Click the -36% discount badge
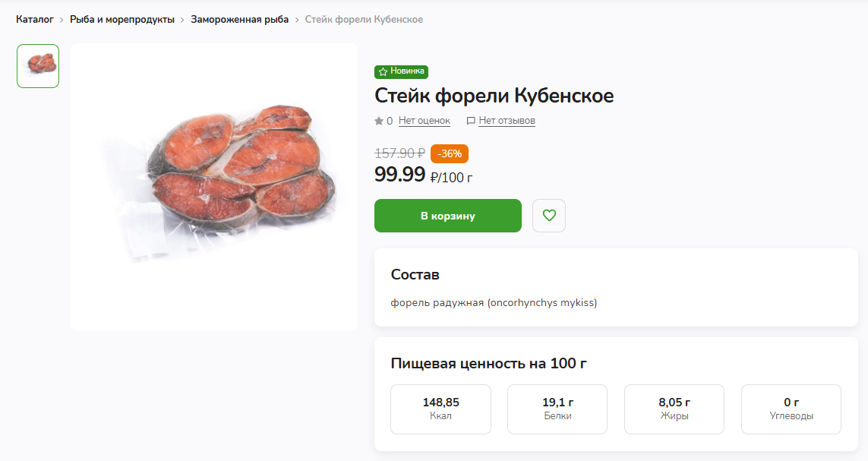The image size is (868, 461). click(x=450, y=154)
